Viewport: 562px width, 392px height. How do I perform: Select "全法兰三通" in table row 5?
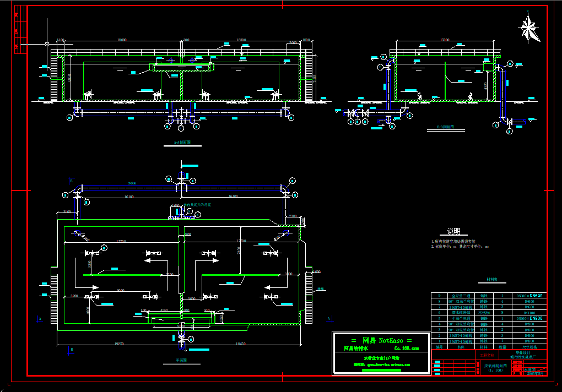(x=461, y=318)
